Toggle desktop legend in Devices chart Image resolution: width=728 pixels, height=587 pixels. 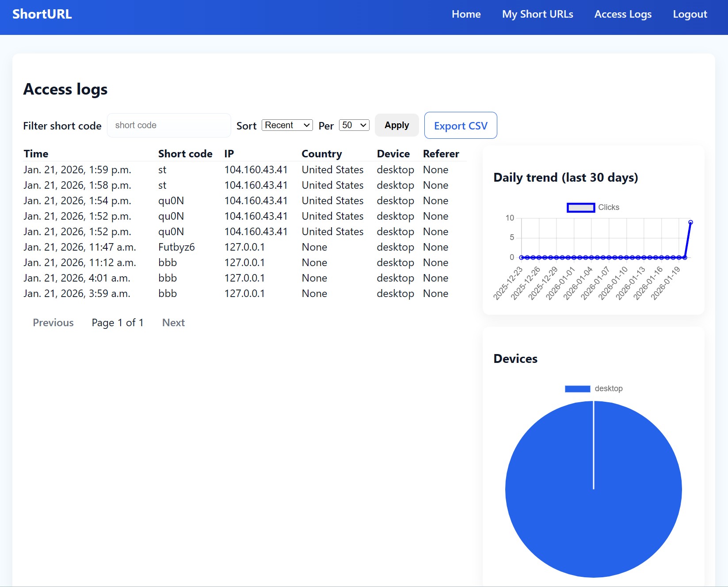[x=594, y=389]
